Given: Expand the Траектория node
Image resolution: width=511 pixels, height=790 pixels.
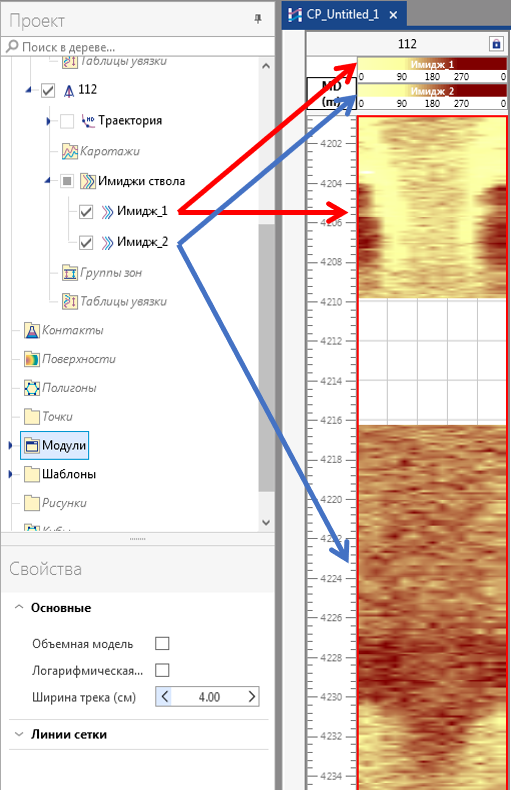Looking at the screenshot, I should click(48, 121).
